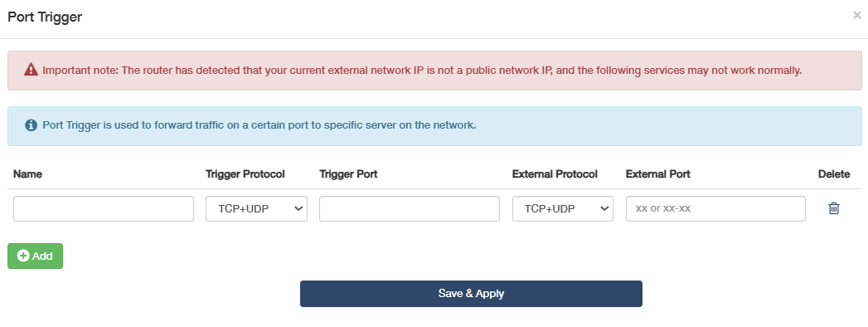Delete the rule row with trash icon
The height and width of the screenshot is (327, 868).
pos(834,208)
